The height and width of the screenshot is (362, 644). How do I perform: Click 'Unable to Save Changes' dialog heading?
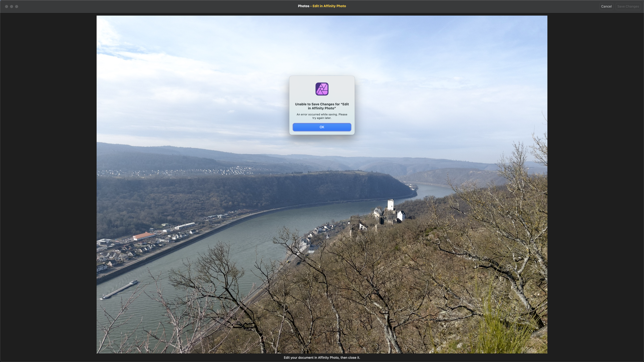(x=322, y=106)
